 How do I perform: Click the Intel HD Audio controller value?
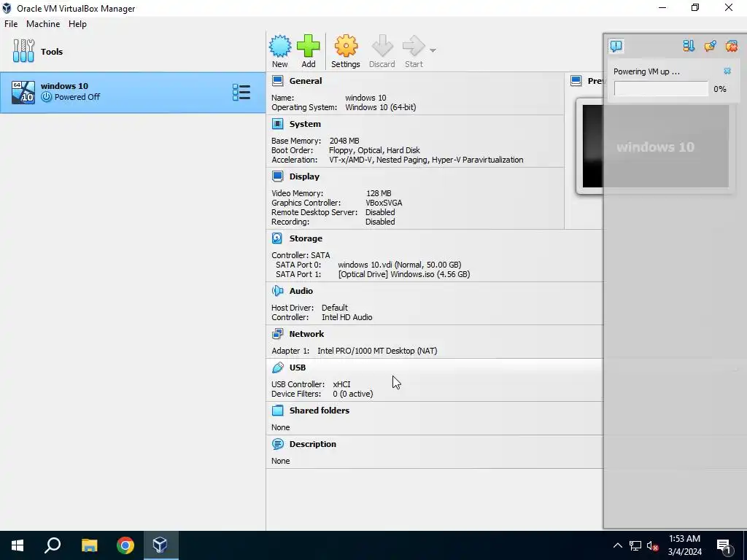347,317
